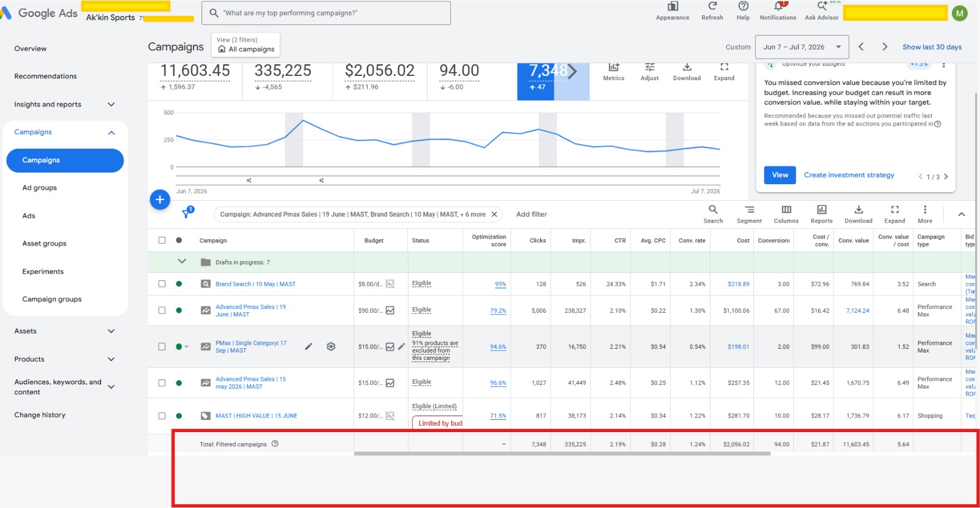The image size is (980, 508).
Task: Expand the table to fullscreen
Action: (x=895, y=209)
